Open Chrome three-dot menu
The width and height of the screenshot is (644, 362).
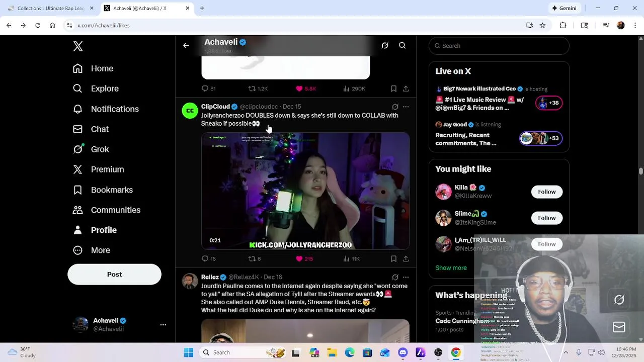(634, 25)
